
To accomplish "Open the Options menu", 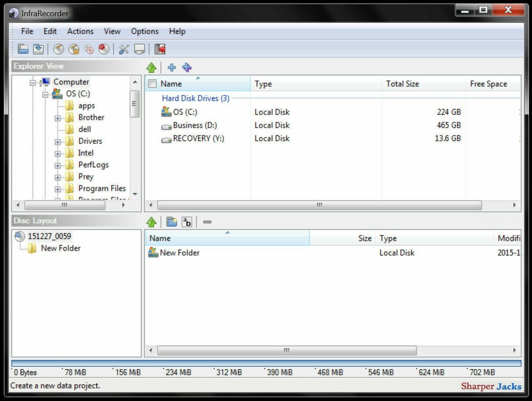I will click(x=144, y=31).
